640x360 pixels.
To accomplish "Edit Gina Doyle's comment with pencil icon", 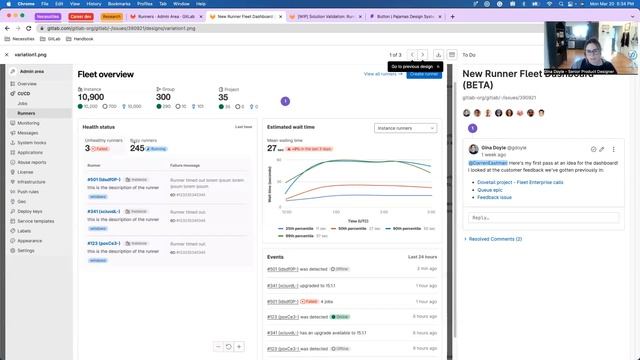I will 602,149.
